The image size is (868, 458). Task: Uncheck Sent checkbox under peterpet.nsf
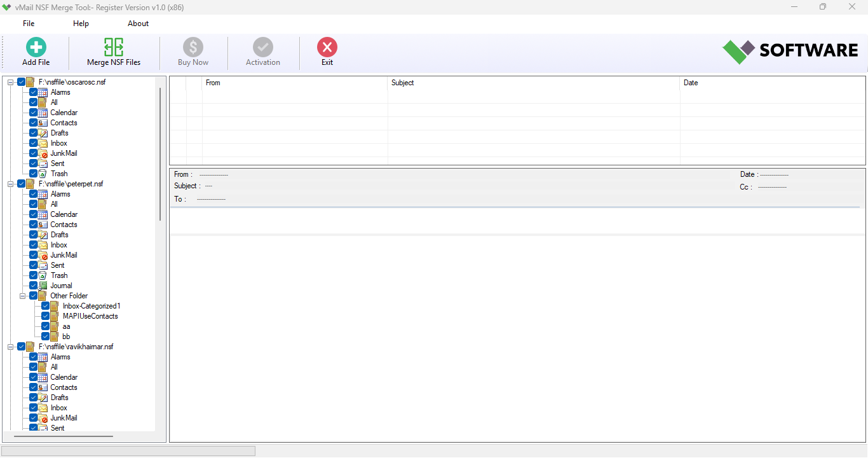[33, 265]
